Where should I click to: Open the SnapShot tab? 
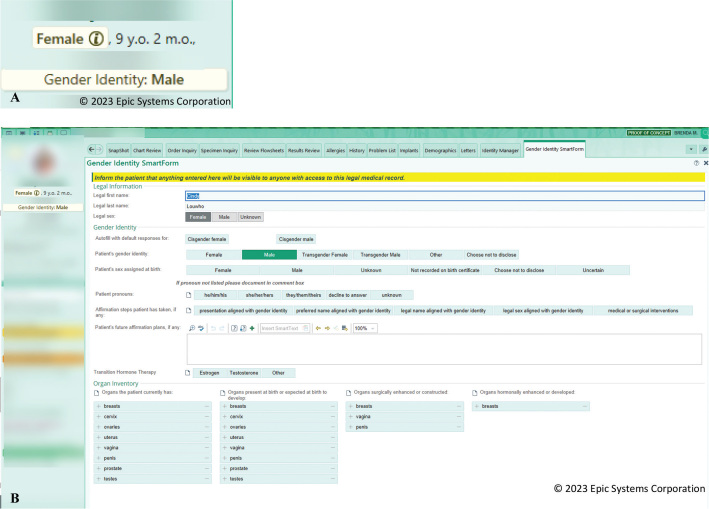[118, 151]
